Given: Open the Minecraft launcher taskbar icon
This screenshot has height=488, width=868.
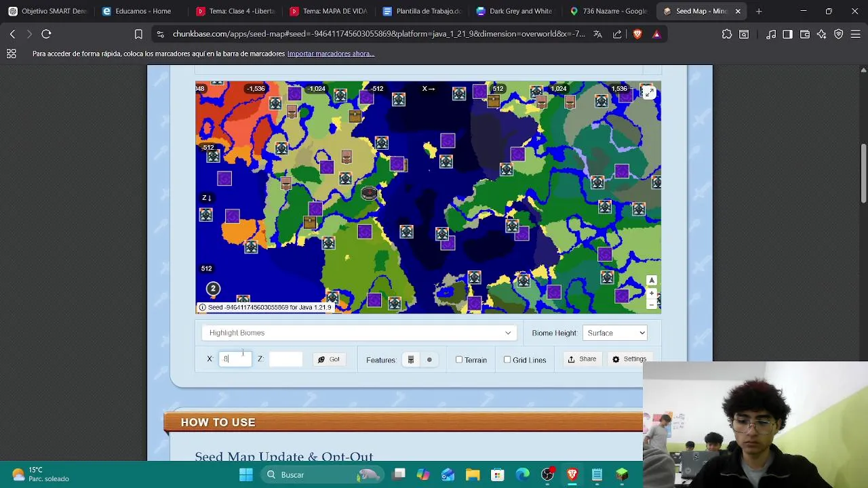Looking at the screenshot, I should [x=622, y=474].
